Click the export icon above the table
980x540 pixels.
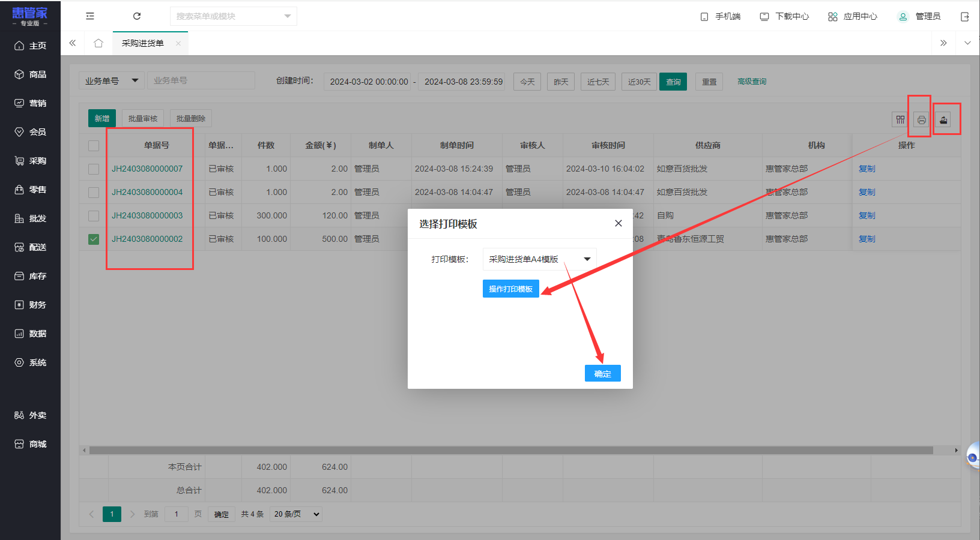pyautogui.click(x=943, y=120)
